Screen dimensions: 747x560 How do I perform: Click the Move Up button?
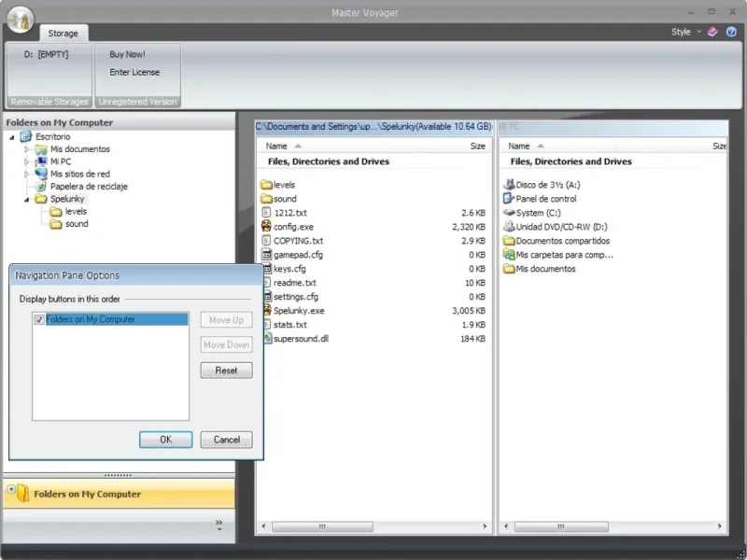coord(226,320)
